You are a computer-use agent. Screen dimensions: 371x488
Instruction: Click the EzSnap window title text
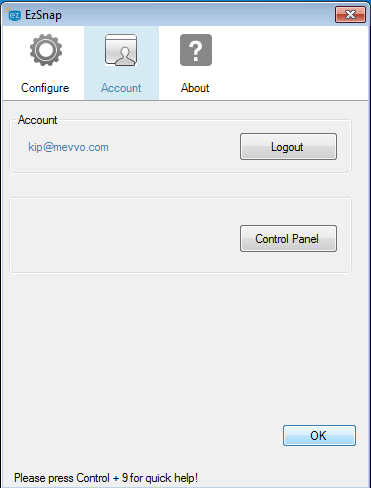click(x=43, y=15)
